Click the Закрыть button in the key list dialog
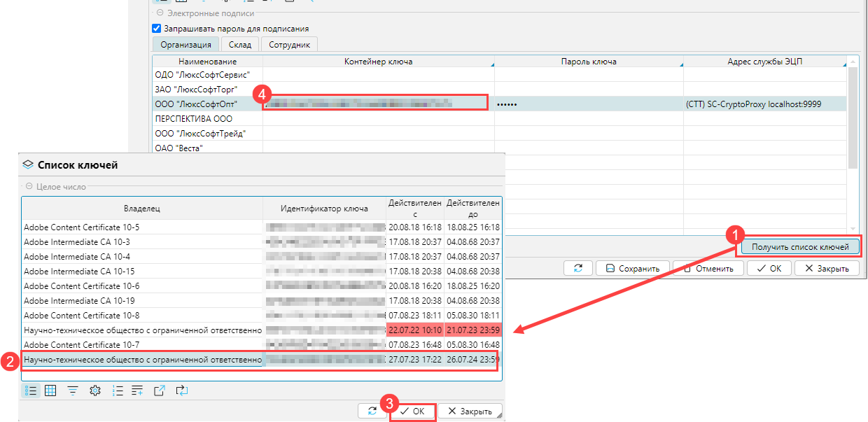The image size is (868, 422). (x=470, y=411)
